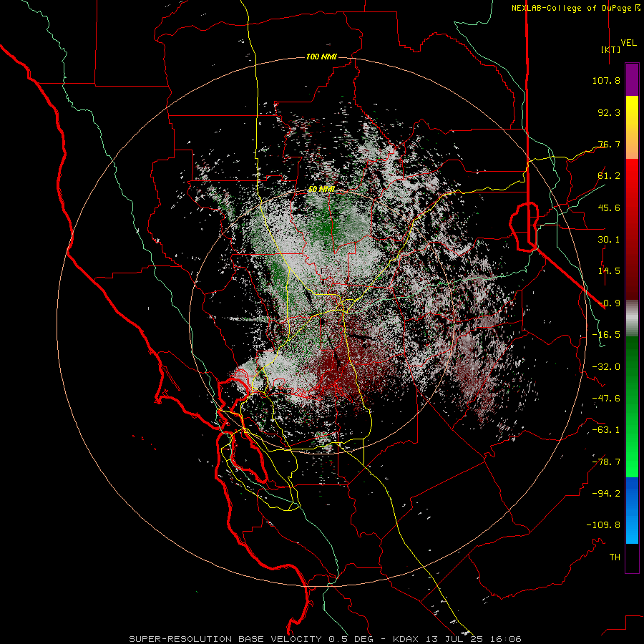Click the -94.2 velocity scale label
This screenshot has width=644, height=644.
point(606,494)
